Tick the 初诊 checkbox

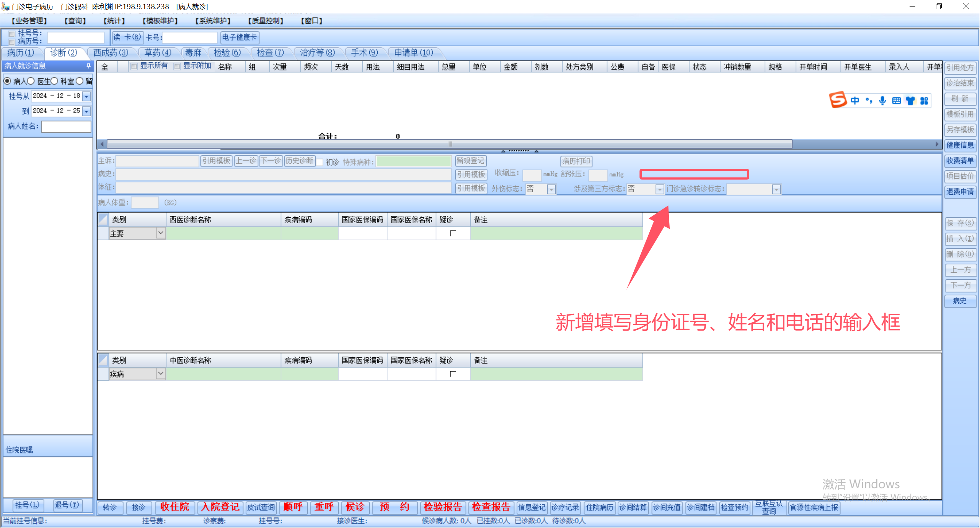point(320,162)
